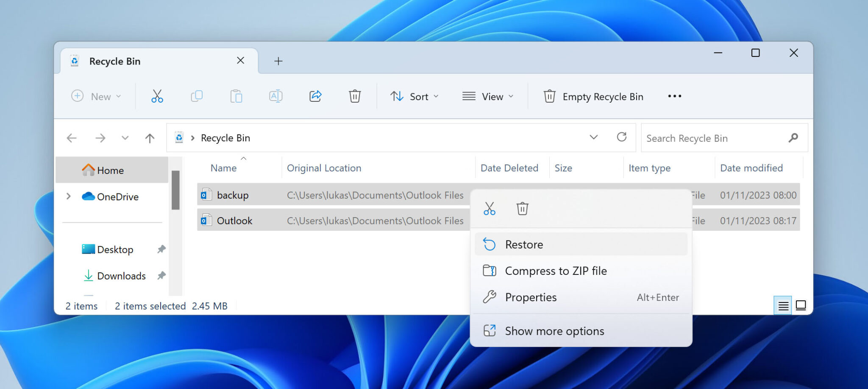Viewport: 868px width, 389px height.
Task: Click the Delete icon in the context menu
Action: [x=522, y=208]
